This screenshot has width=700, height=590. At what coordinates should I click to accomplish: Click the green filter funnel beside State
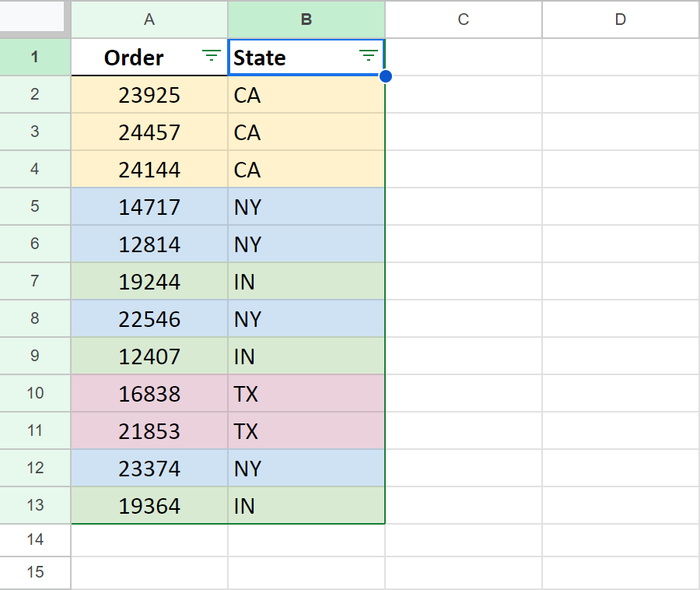click(366, 56)
